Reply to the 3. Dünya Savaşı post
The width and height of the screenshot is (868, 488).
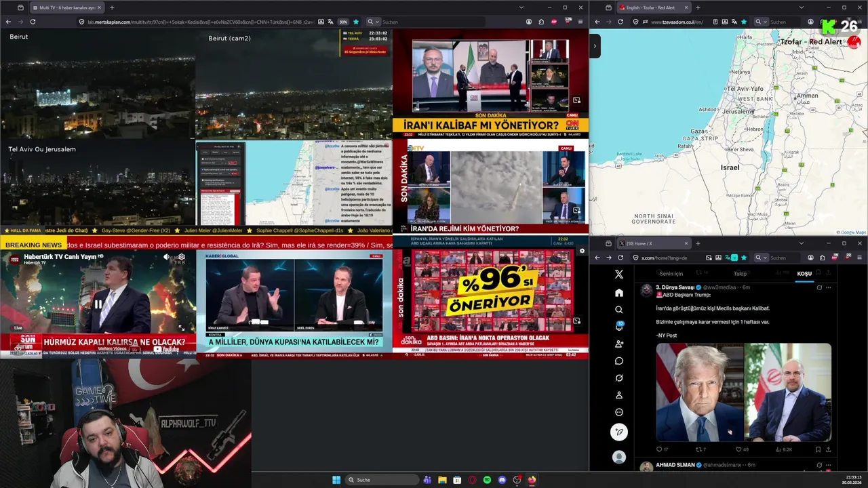(662, 449)
